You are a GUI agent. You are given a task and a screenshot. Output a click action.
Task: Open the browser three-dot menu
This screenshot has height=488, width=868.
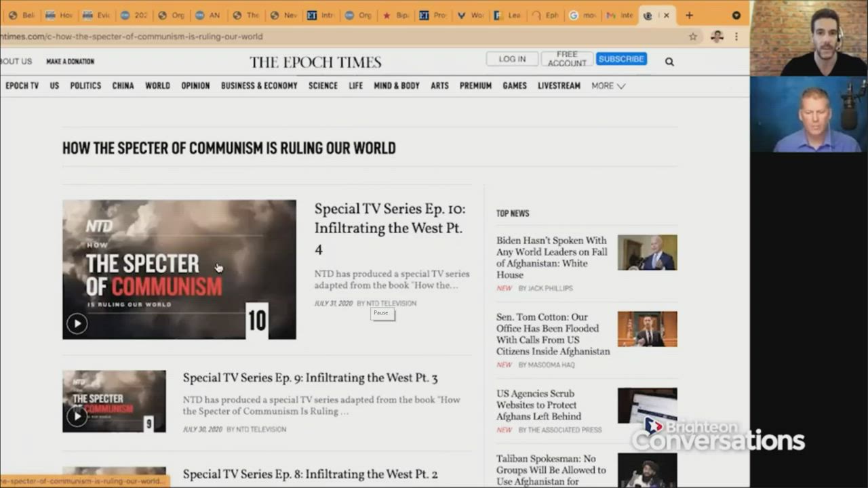click(x=736, y=37)
